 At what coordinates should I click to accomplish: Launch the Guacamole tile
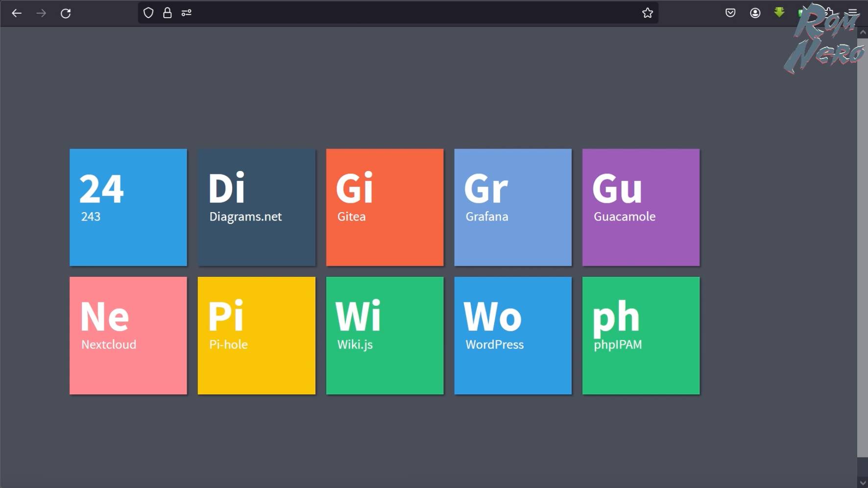click(641, 207)
